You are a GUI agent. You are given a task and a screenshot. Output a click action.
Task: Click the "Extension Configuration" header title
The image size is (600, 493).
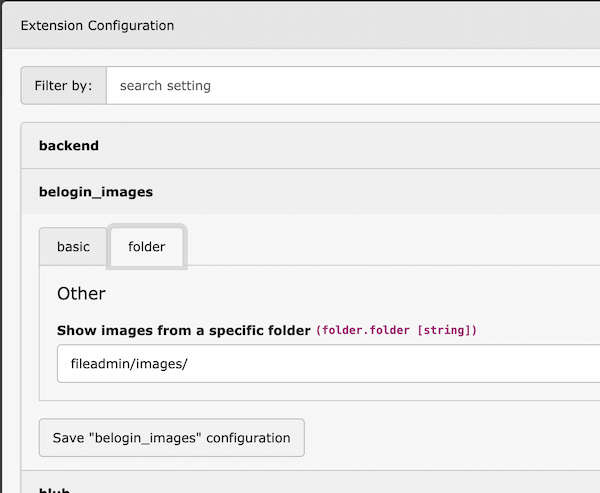pyautogui.click(x=97, y=25)
